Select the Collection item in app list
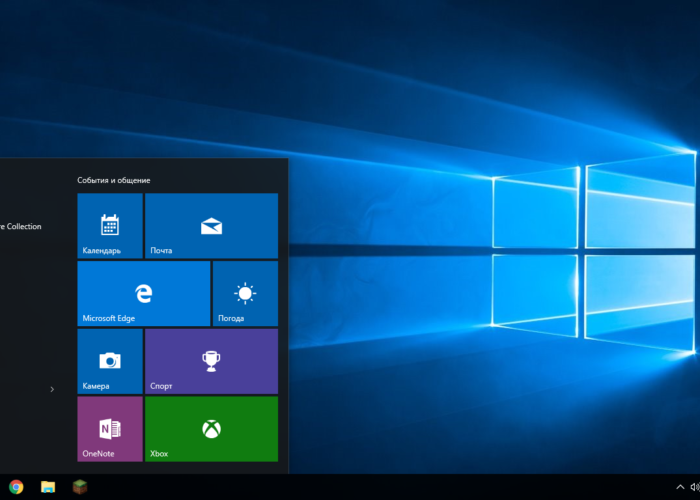This screenshot has width=700, height=500. click(20, 227)
